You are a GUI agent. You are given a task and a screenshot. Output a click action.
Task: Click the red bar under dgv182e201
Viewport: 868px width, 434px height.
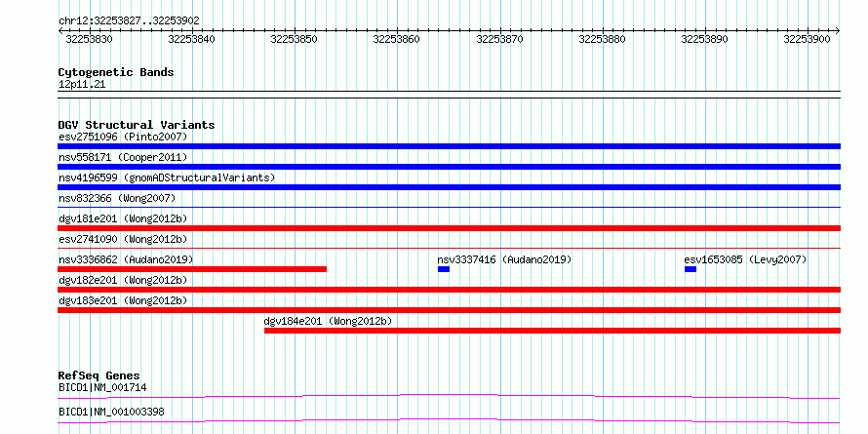point(449,290)
